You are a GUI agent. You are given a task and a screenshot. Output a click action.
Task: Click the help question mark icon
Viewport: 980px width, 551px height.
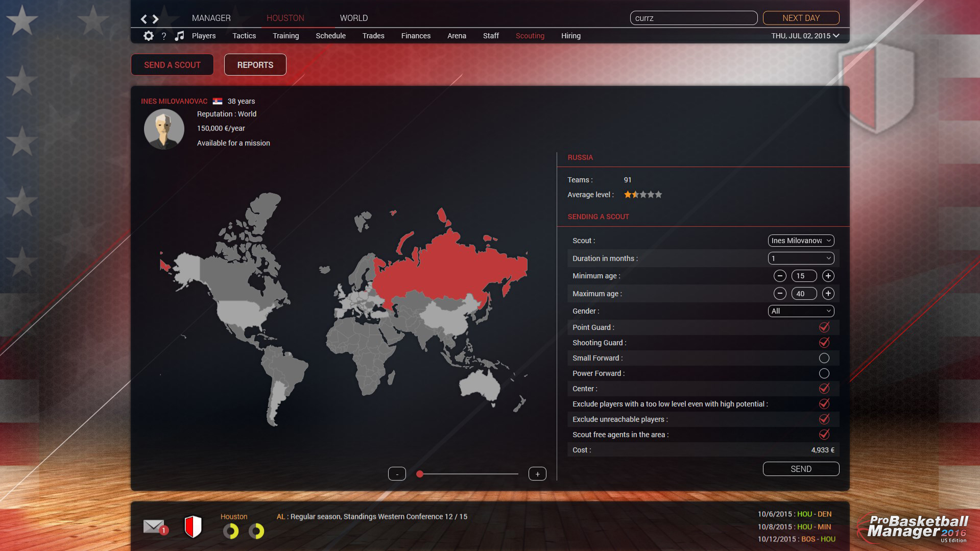click(163, 36)
